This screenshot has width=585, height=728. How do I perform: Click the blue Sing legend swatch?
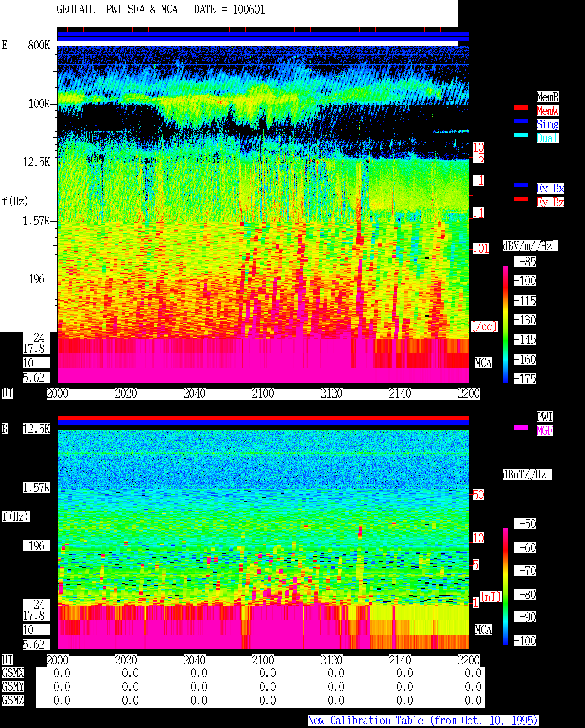(521, 121)
